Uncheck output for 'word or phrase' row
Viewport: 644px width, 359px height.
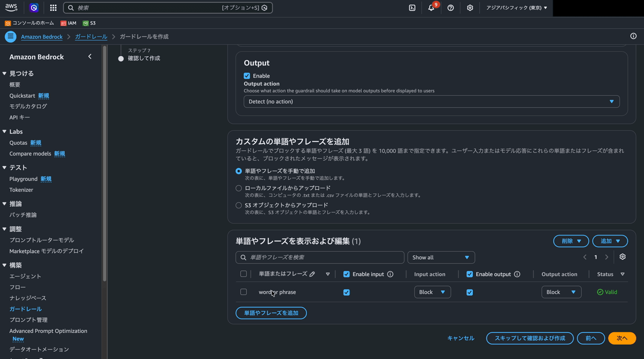tap(469, 292)
